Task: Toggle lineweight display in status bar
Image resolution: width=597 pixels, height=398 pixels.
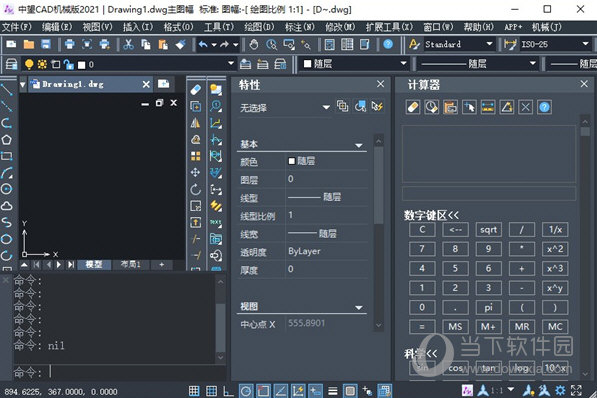Action: (333, 391)
